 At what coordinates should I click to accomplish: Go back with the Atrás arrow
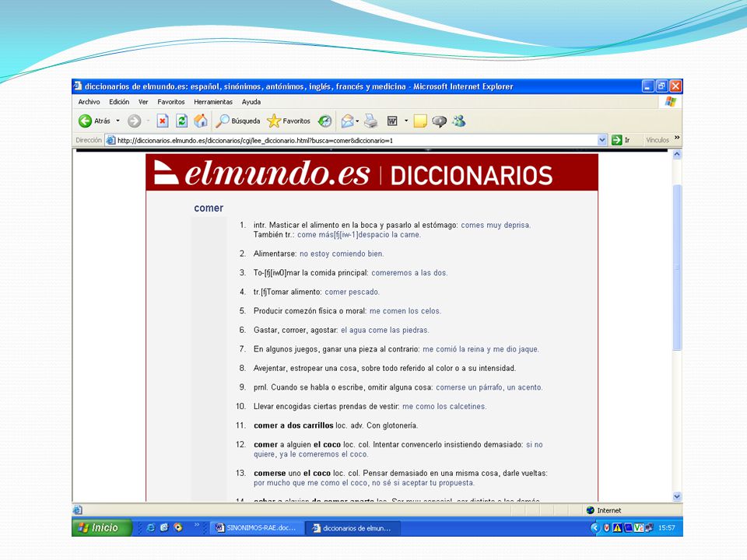click(94, 121)
